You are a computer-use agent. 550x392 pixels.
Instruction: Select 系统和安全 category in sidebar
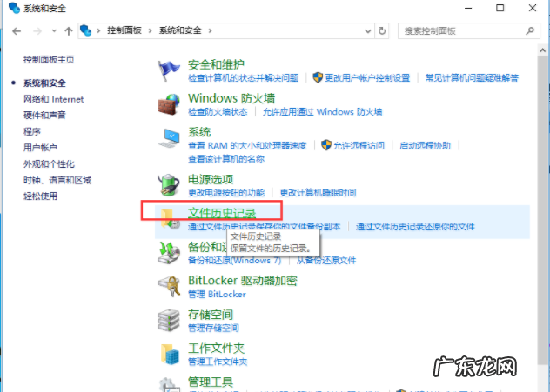[x=44, y=83]
